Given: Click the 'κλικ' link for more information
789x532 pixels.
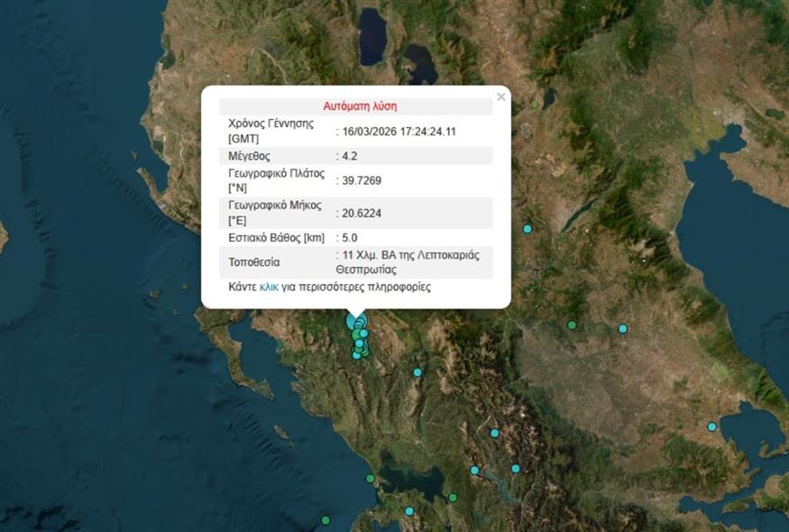Looking at the screenshot, I should pyautogui.click(x=269, y=288).
